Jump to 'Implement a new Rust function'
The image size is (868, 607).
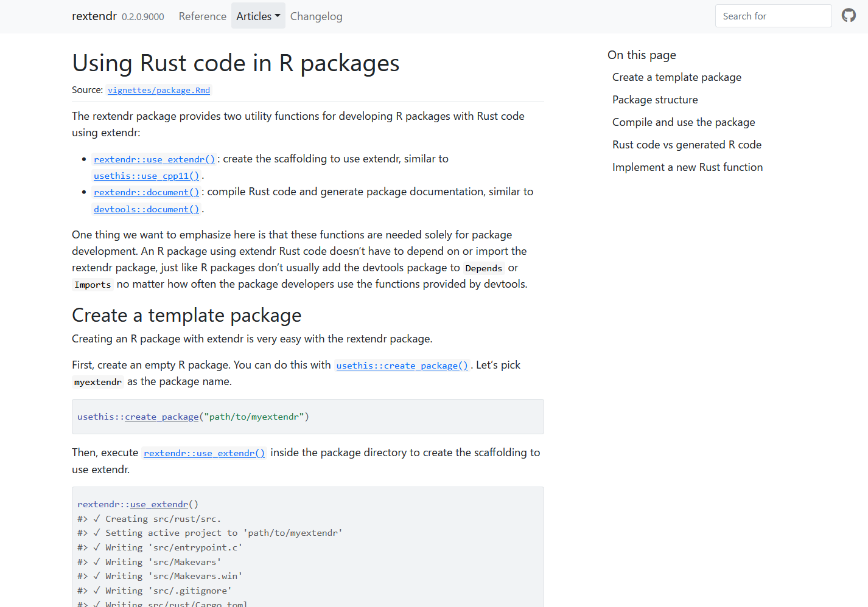tap(687, 167)
